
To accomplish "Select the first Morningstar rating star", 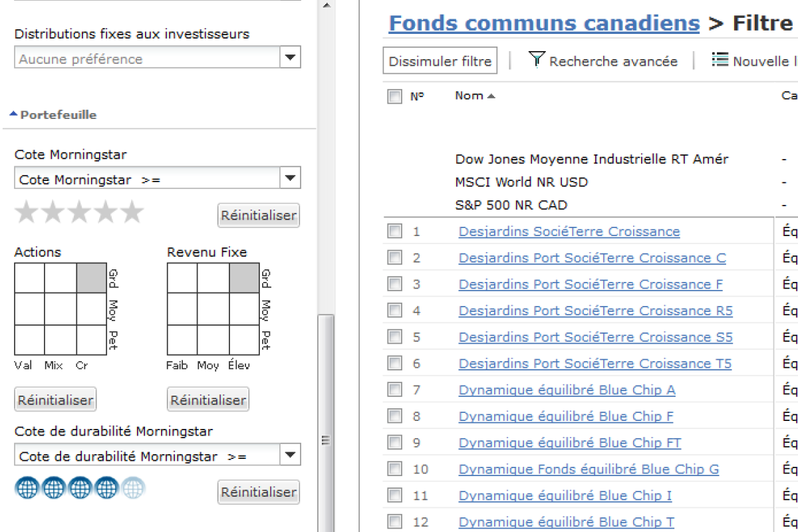I will pos(27,213).
